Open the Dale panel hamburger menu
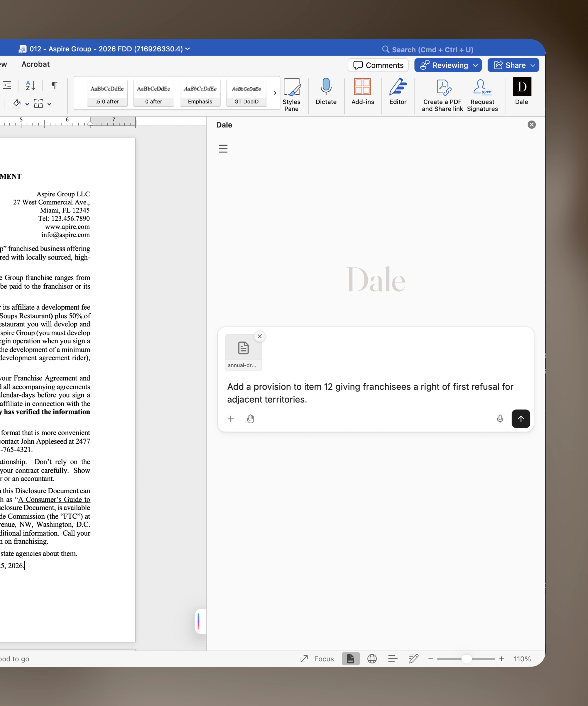 [x=223, y=149]
